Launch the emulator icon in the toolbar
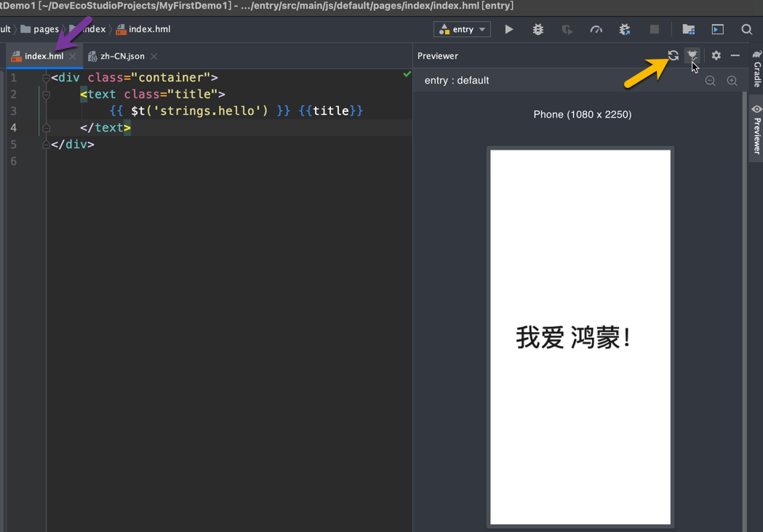Viewport: 763px width, 532px height. pyautogui.click(x=717, y=29)
